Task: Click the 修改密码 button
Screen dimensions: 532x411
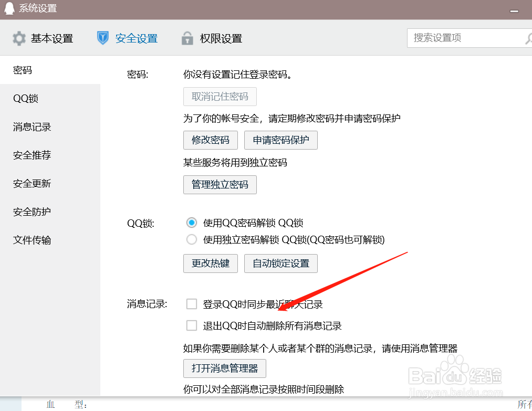Action: [x=211, y=140]
